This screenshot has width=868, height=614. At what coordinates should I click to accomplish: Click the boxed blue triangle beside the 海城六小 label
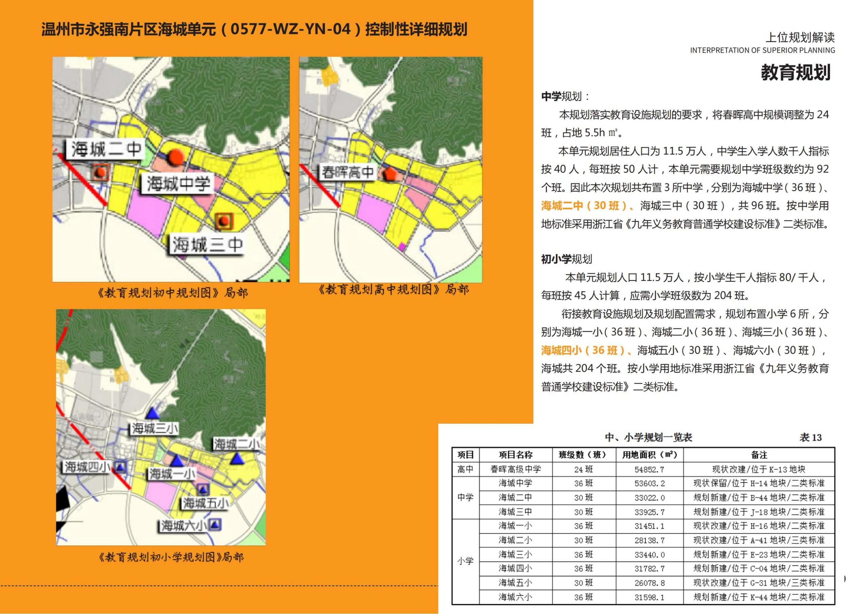(x=215, y=525)
